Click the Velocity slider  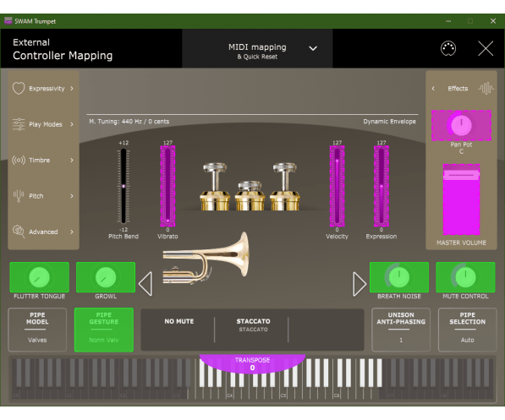[x=337, y=186]
